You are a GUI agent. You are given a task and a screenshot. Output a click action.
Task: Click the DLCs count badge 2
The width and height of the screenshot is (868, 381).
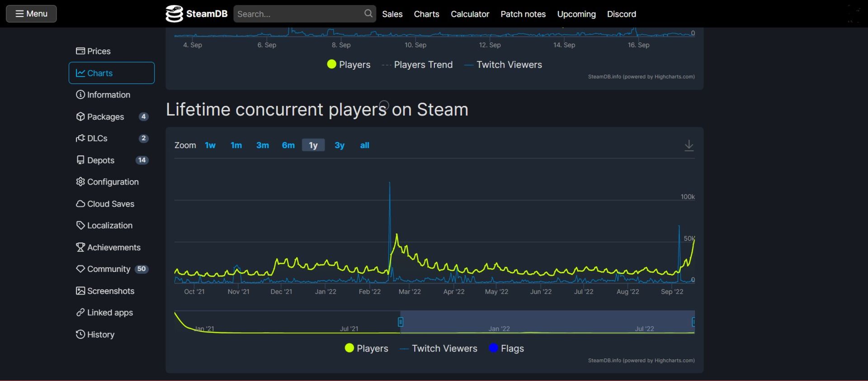143,138
